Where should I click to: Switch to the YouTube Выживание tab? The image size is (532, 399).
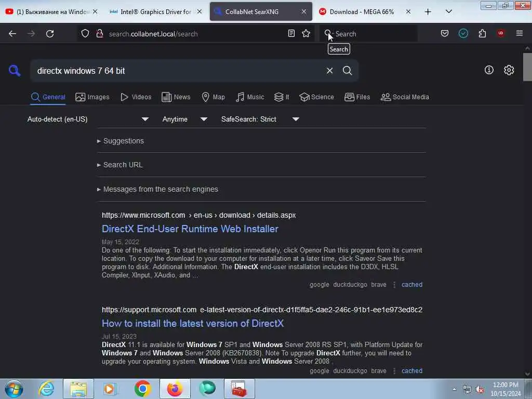(x=52, y=12)
